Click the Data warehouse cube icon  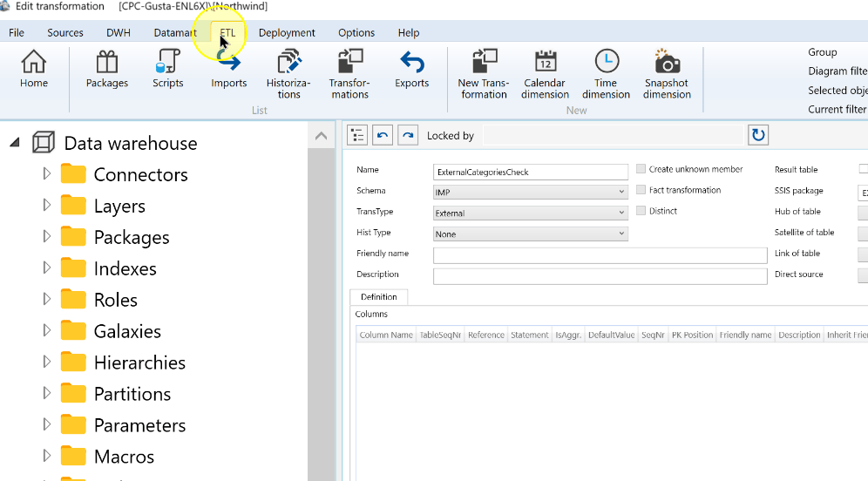(44, 143)
